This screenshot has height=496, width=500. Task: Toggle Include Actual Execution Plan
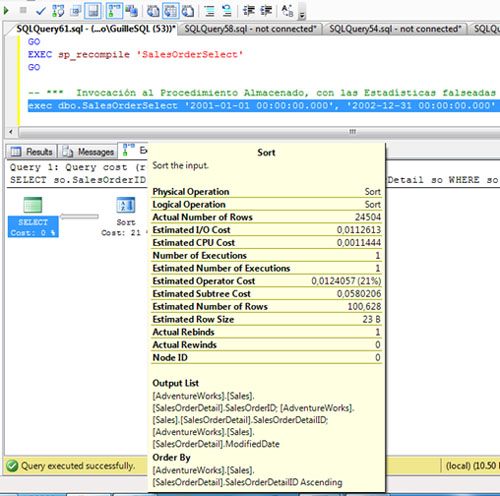pos(114,11)
